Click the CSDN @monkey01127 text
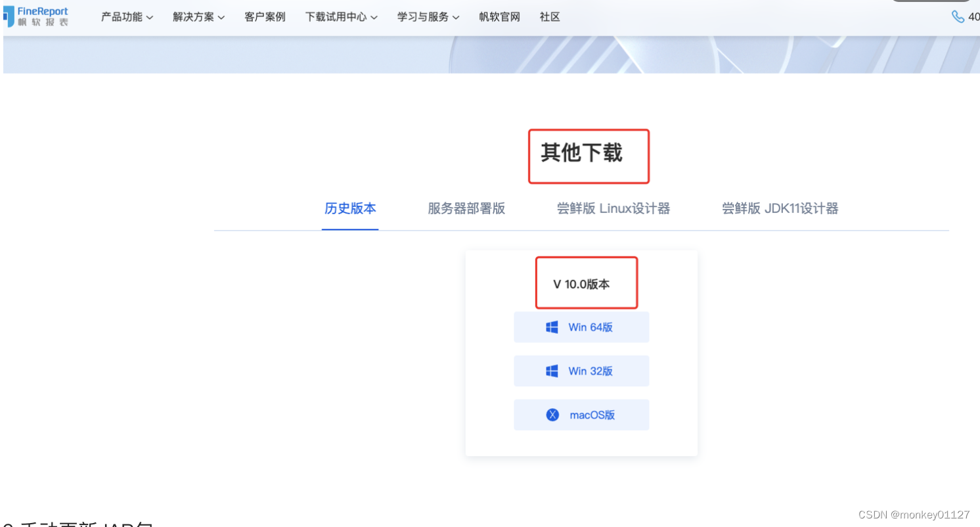Viewport: 980px width, 527px height. (914, 515)
